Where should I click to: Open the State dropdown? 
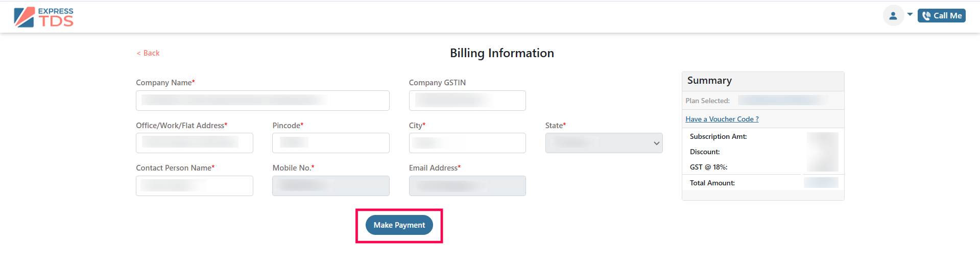(x=604, y=143)
